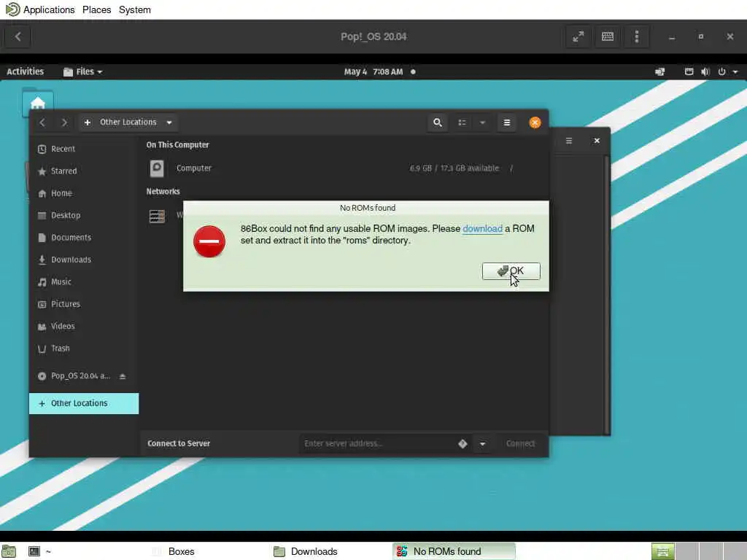Open the server address help icon

(x=462, y=443)
